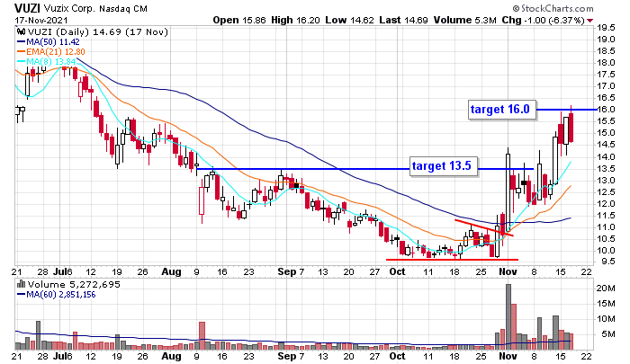This screenshot has height=364, width=630.
Task: Click the 11.5 price axis label
Action: 606,216
